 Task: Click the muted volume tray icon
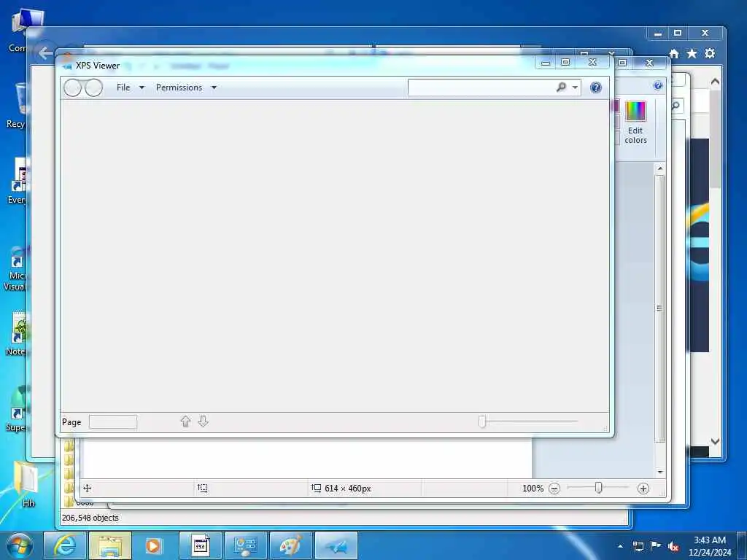pos(673,546)
